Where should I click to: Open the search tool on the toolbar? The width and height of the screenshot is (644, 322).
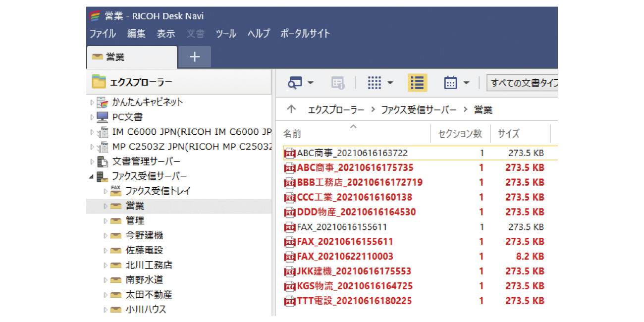[x=296, y=82]
